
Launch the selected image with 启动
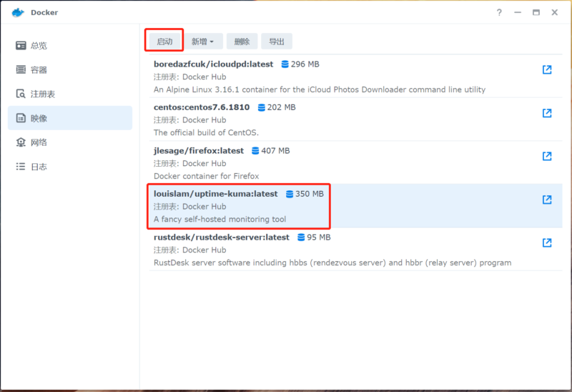point(164,41)
